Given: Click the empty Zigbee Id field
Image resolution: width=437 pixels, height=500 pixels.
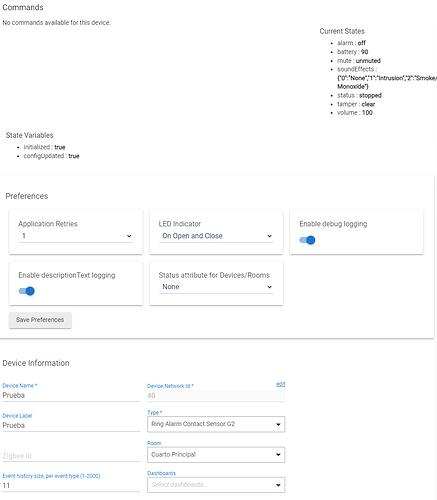Looking at the screenshot, I should pyautogui.click(x=71, y=456).
